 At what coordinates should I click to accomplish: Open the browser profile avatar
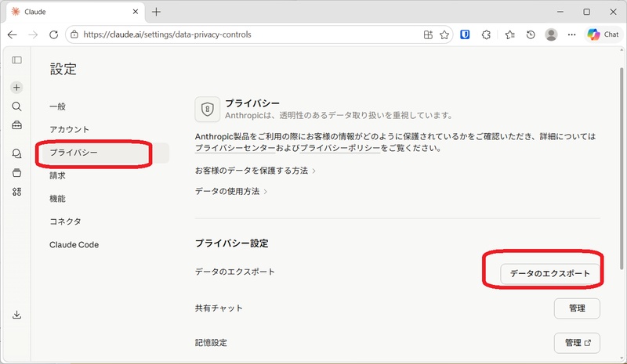(x=551, y=34)
